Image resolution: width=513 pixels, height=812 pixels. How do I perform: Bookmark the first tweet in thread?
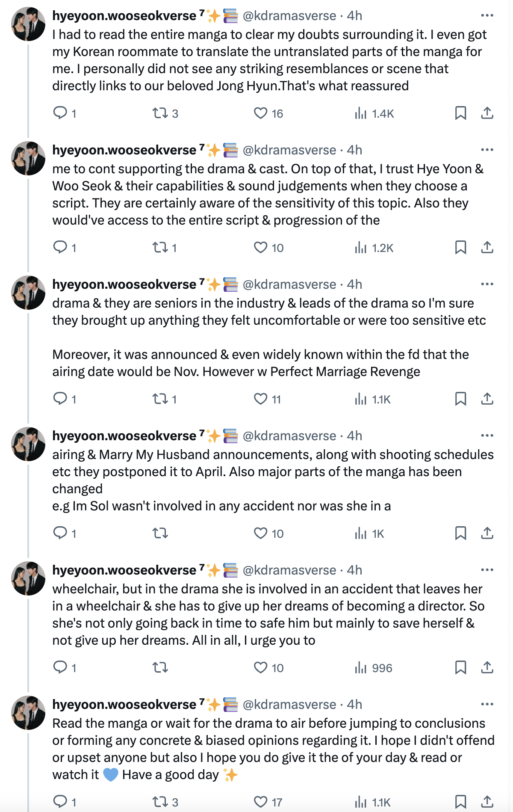(x=460, y=113)
